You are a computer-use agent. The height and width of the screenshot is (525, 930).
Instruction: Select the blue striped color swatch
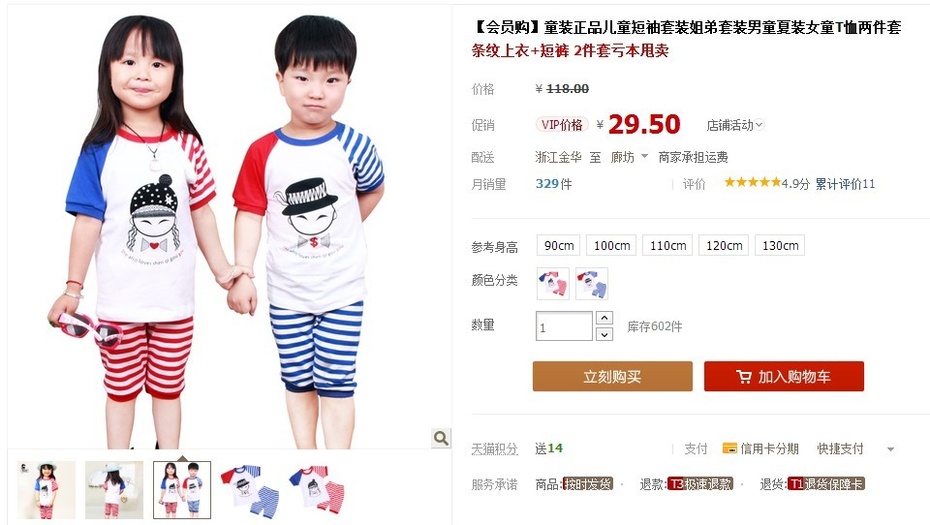pos(591,283)
